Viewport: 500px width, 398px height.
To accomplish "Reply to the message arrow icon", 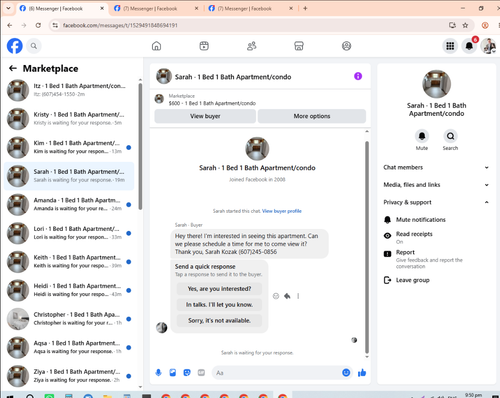I will (x=287, y=296).
